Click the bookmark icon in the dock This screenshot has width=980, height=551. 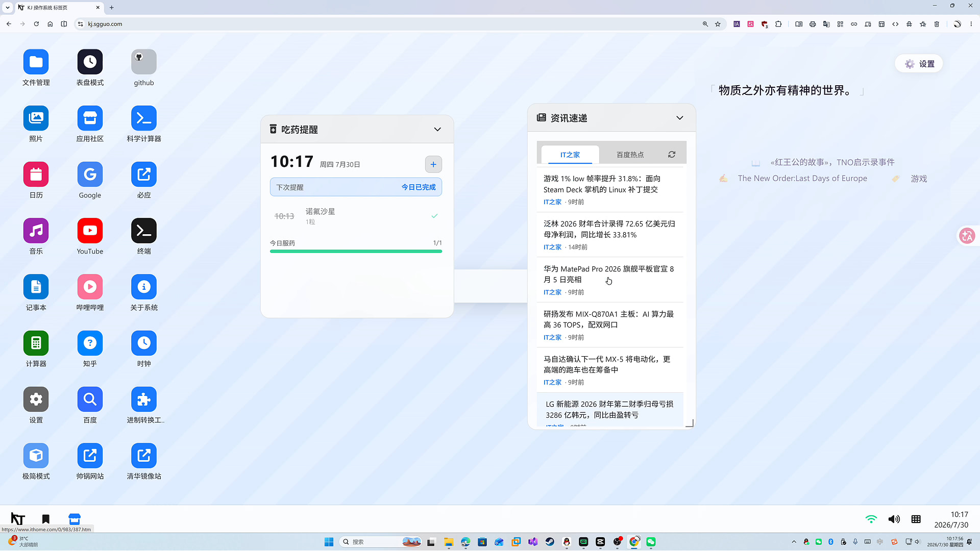tap(46, 519)
